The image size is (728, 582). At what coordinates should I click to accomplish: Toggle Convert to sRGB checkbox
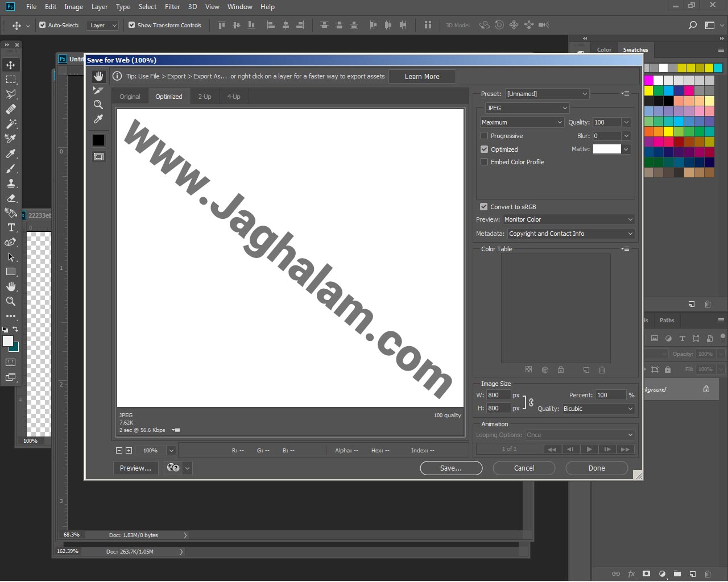tap(484, 207)
